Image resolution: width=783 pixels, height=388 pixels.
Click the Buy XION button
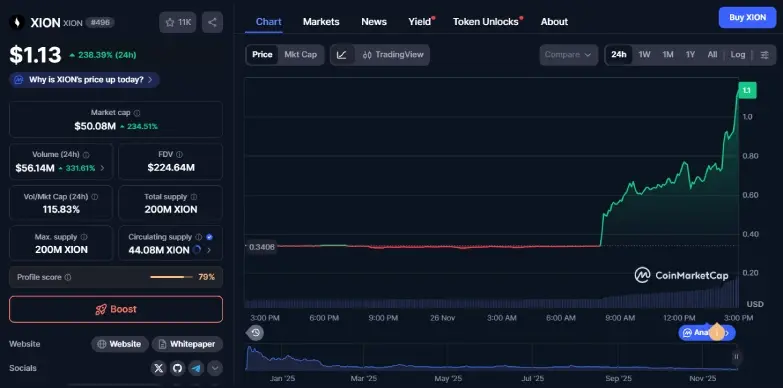tap(748, 17)
